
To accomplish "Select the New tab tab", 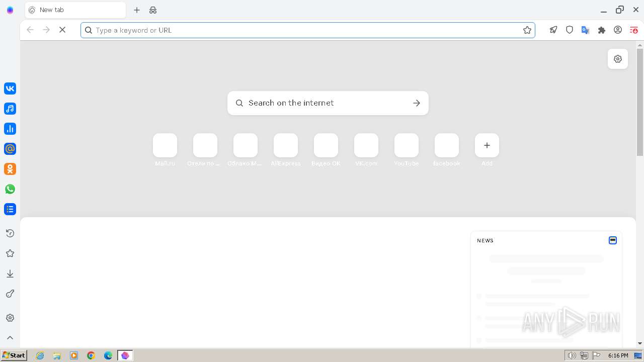I will 75,10.
